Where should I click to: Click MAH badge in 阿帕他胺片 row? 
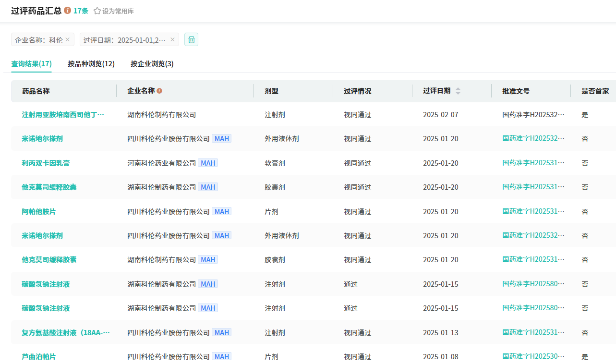pos(221,211)
